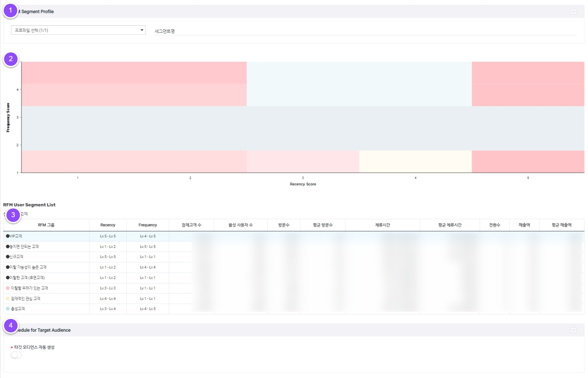Image resolution: width=588 pixels, height=378 pixels.
Task: Click the blue dot for 충성고객
Action: tap(8, 309)
